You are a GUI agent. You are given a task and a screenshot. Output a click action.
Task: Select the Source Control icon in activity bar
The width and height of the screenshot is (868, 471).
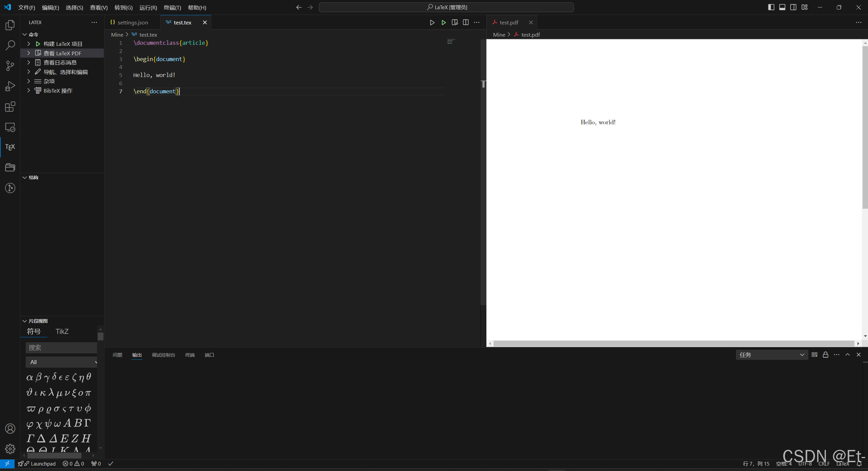[10, 66]
